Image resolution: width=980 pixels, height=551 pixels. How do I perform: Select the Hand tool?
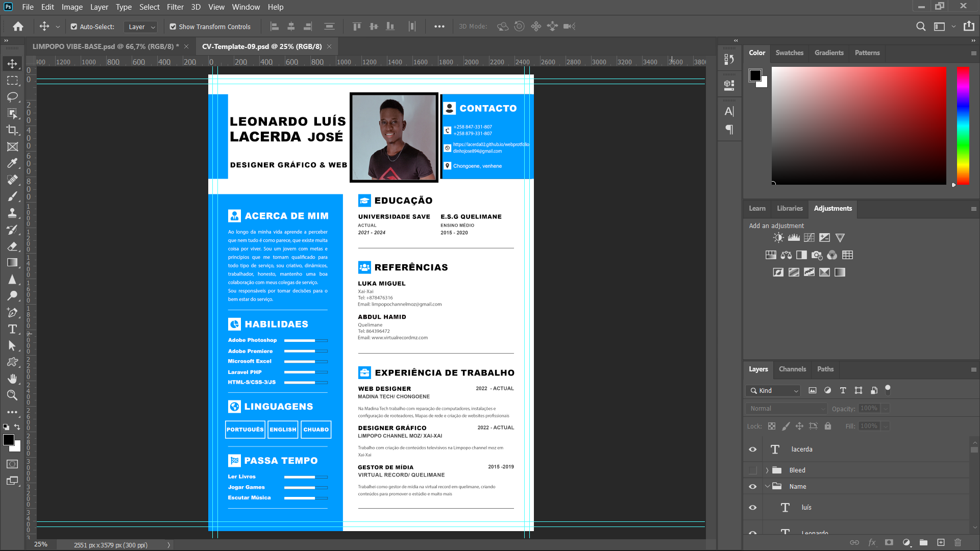[12, 379]
